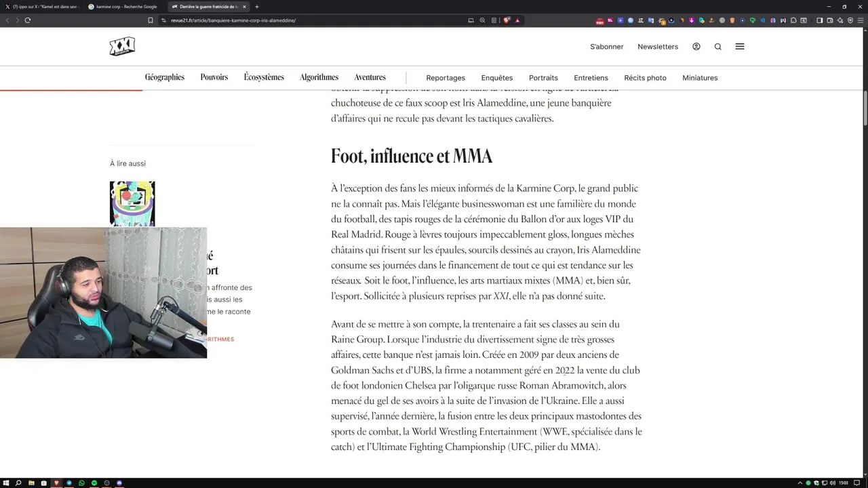Viewport: 868px width, 488px height.
Task: Switch to karmine corp Google search tab
Action: coord(124,7)
